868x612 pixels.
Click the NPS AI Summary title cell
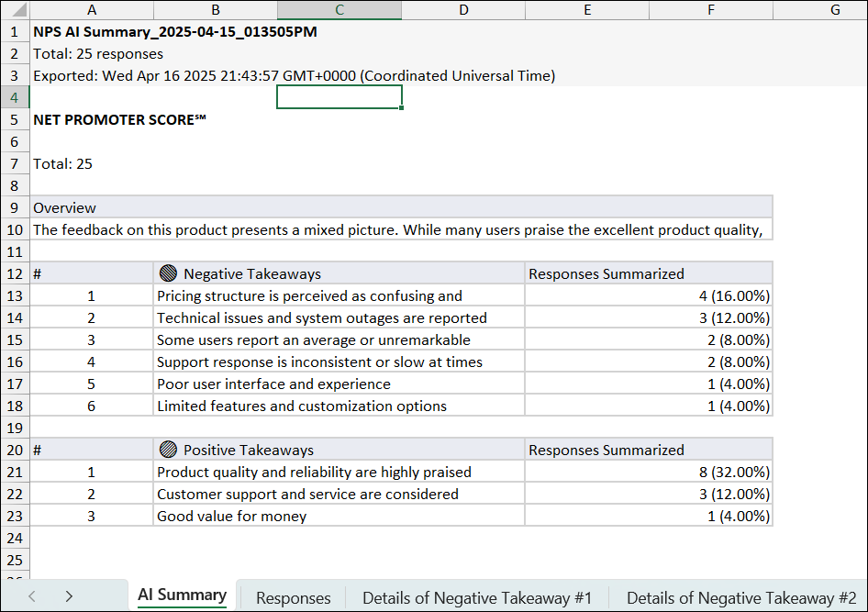pyautogui.click(x=175, y=31)
